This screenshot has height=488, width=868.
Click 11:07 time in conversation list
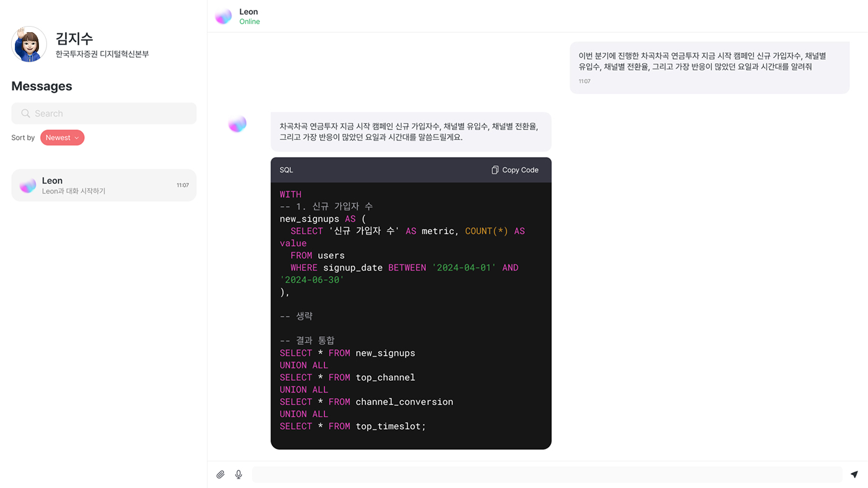click(183, 185)
